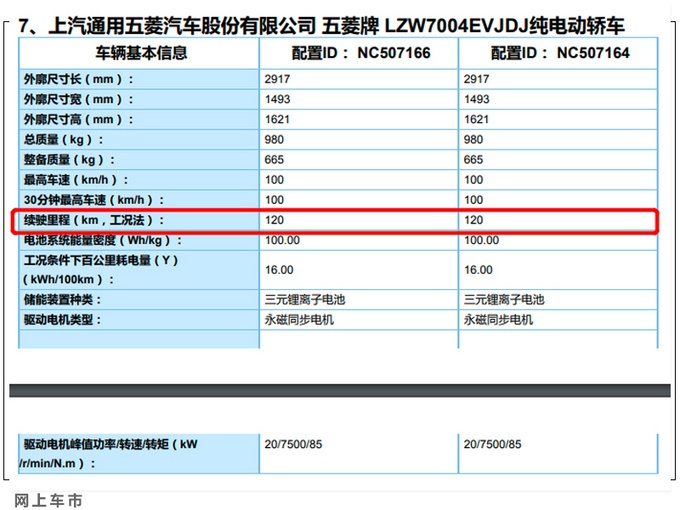This screenshot has width=680, height=510.
Task: Select 续驶里程 value 120 under NC507164
Action: pyautogui.click(x=473, y=220)
